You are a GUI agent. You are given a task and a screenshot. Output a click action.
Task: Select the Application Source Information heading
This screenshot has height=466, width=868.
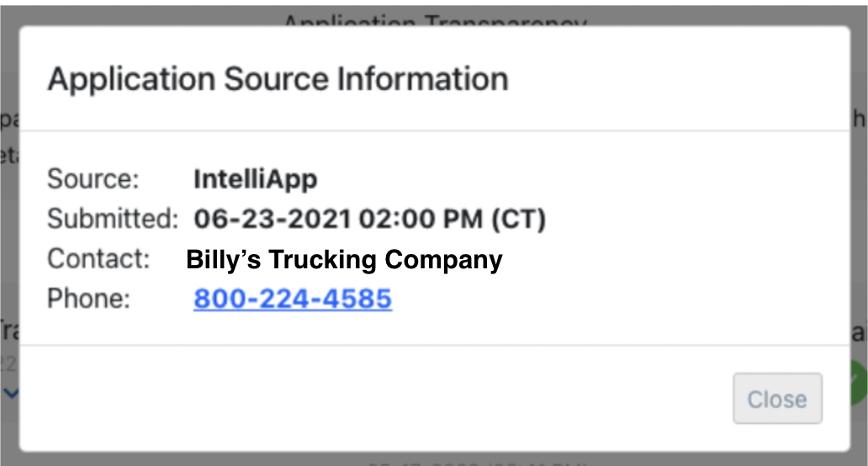pos(278,78)
